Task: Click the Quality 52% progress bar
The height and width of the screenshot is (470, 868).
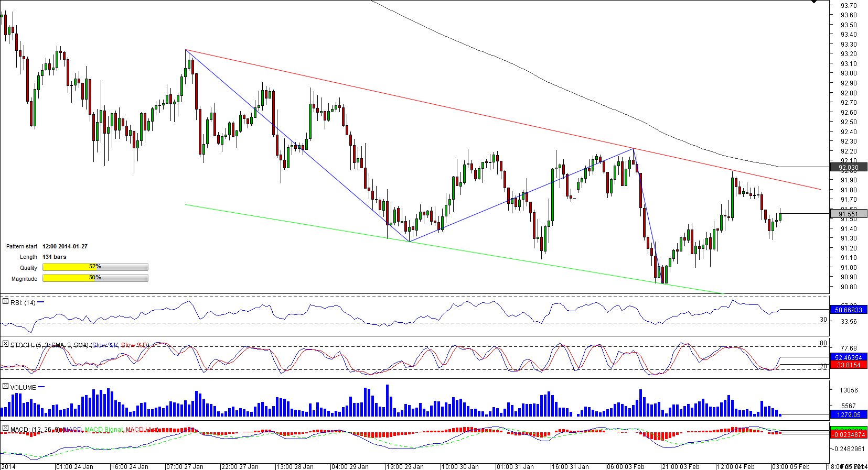Action: (x=95, y=267)
